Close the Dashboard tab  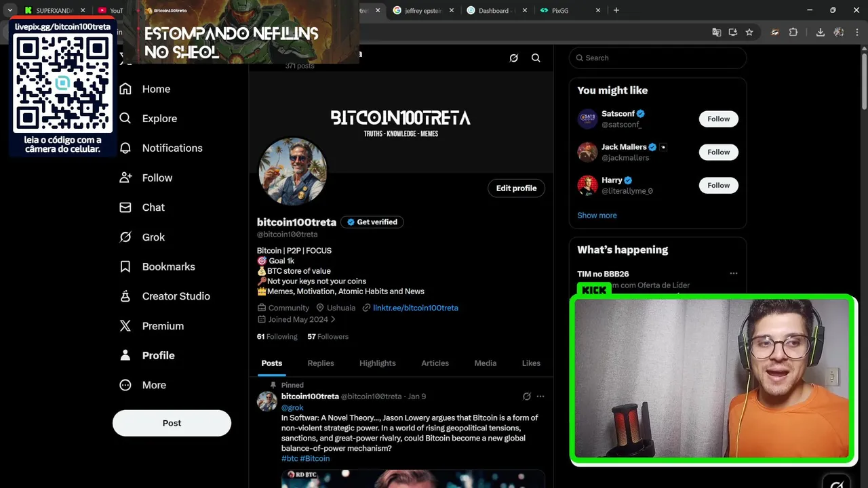pyautogui.click(x=525, y=10)
